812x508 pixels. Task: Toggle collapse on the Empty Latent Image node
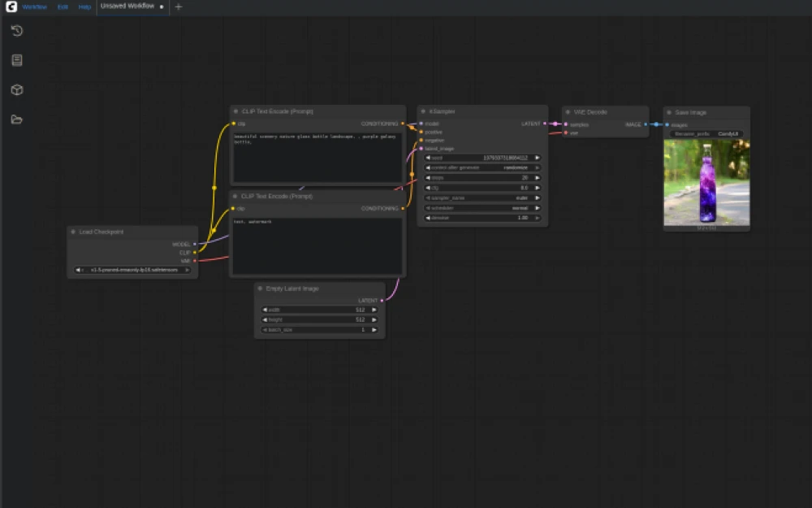261,289
